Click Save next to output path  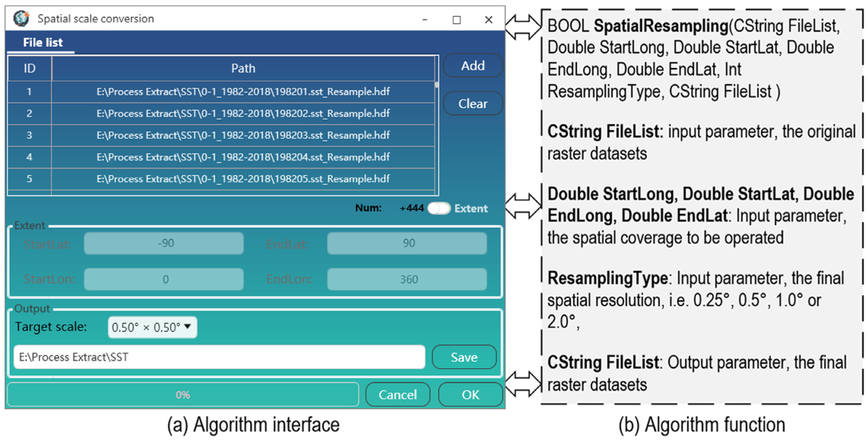[464, 357]
